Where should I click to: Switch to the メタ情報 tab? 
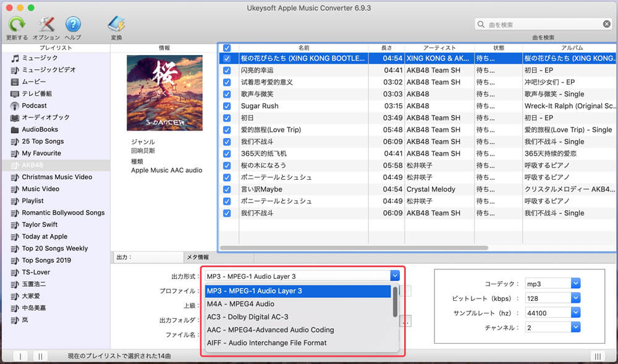tap(219, 257)
